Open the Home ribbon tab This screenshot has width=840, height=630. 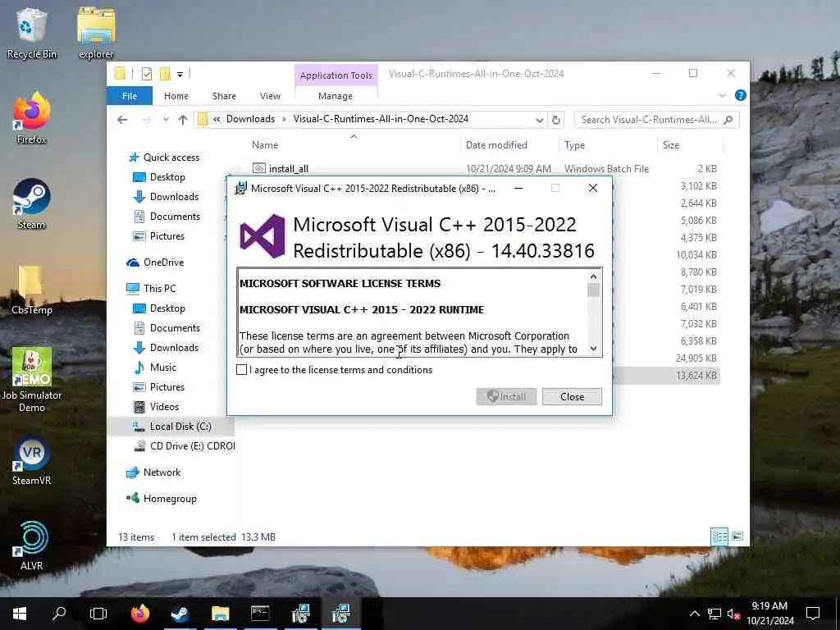point(176,96)
